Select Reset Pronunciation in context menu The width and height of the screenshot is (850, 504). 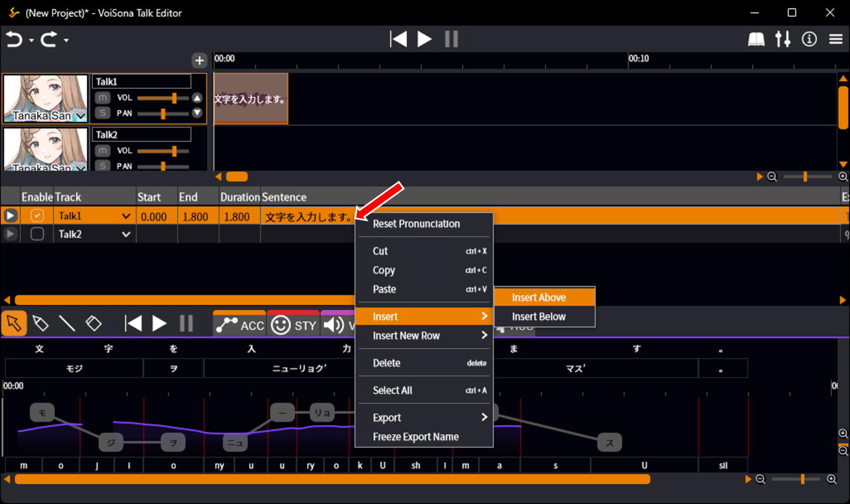coord(416,224)
